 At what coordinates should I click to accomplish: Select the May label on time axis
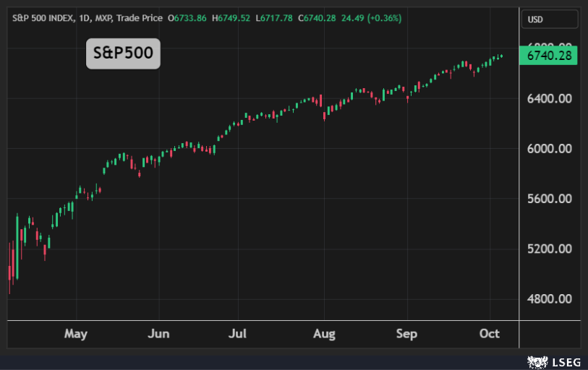[76, 334]
